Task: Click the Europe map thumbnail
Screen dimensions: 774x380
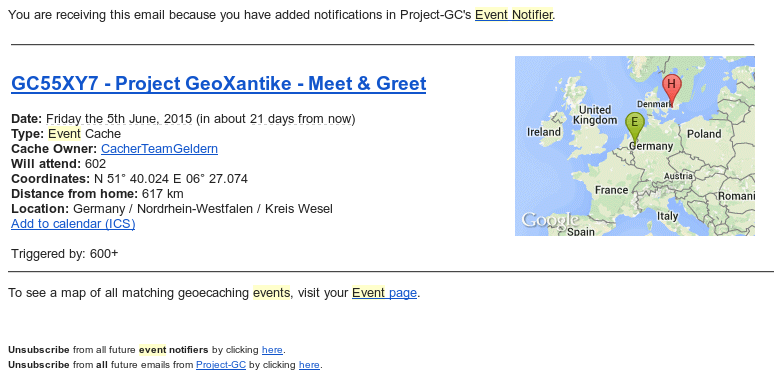Action: [635, 146]
